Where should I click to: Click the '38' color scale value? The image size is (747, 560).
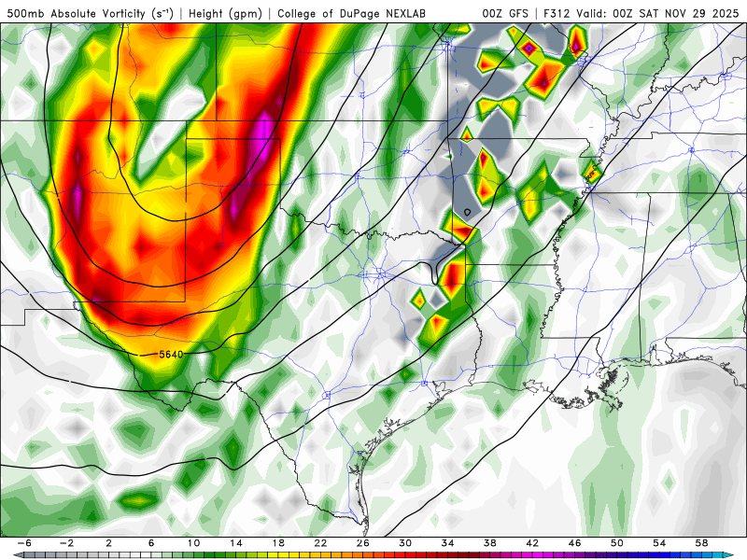tap(490, 543)
